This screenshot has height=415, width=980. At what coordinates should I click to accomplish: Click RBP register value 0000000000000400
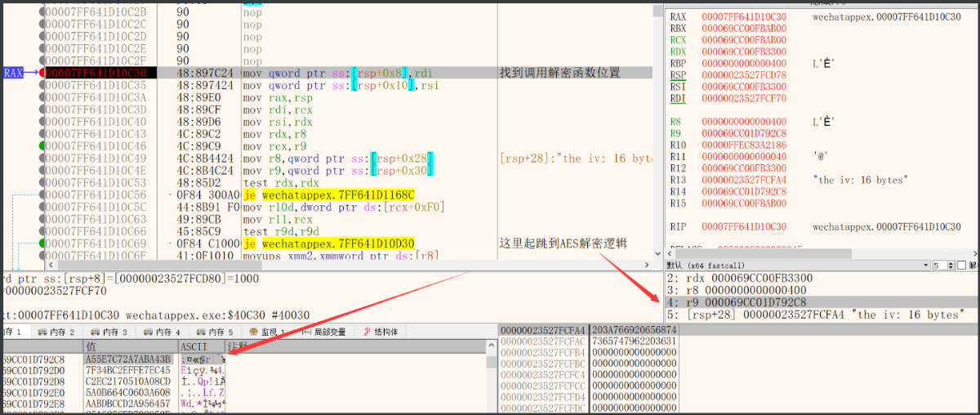pos(744,63)
